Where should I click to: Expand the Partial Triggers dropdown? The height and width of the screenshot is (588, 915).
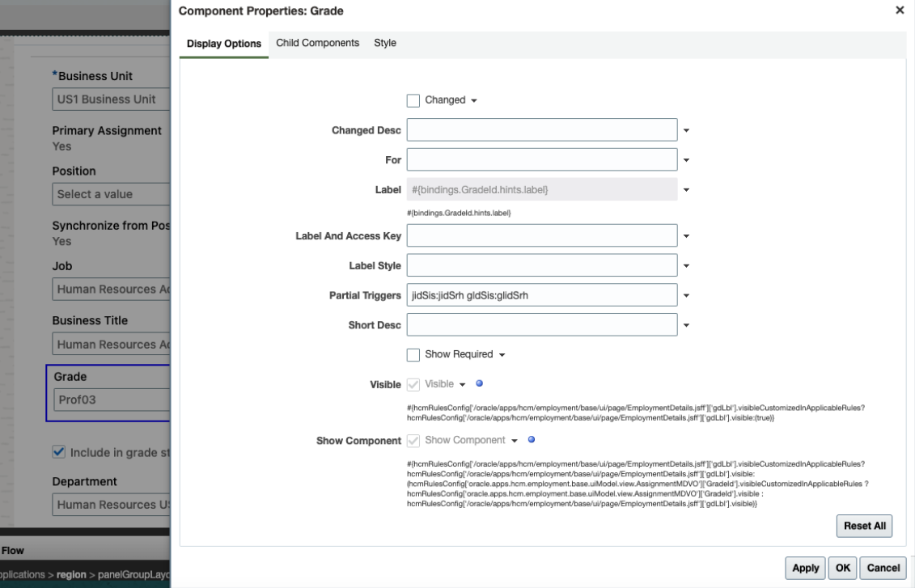tap(688, 294)
